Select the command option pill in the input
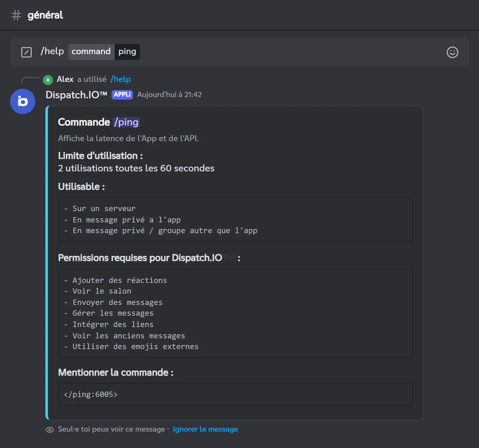Image resolution: width=479 pixels, height=448 pixels. tap(91, 52)
